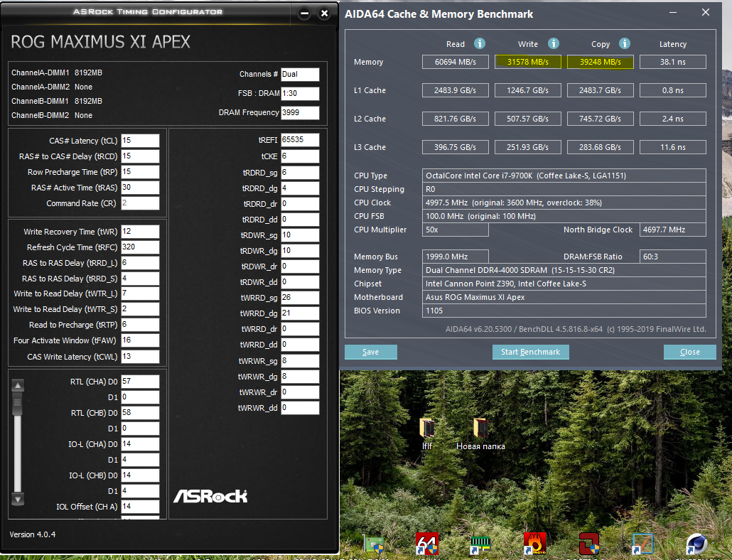Open the AIDA64 desktop shortcut icon
Image resolution: width=732 pixels, height=560 pixels.
pyautogui.click(x=426, y=544)
